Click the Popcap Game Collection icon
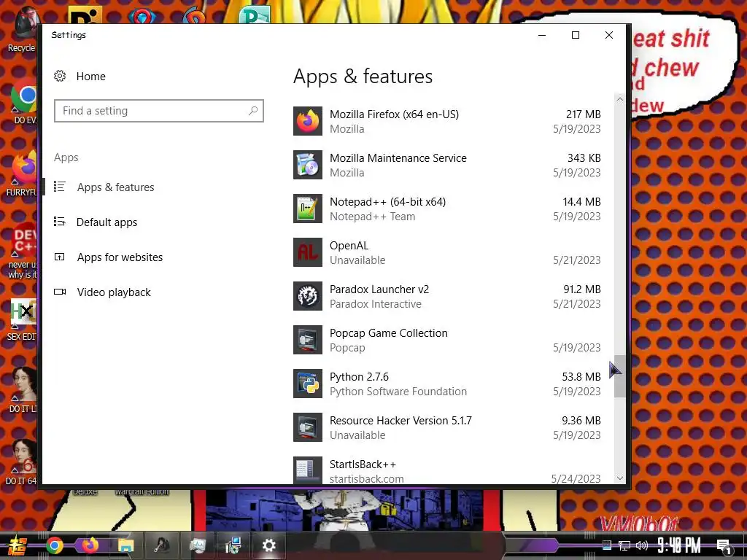The image size is (747, 560). [307, 340]
